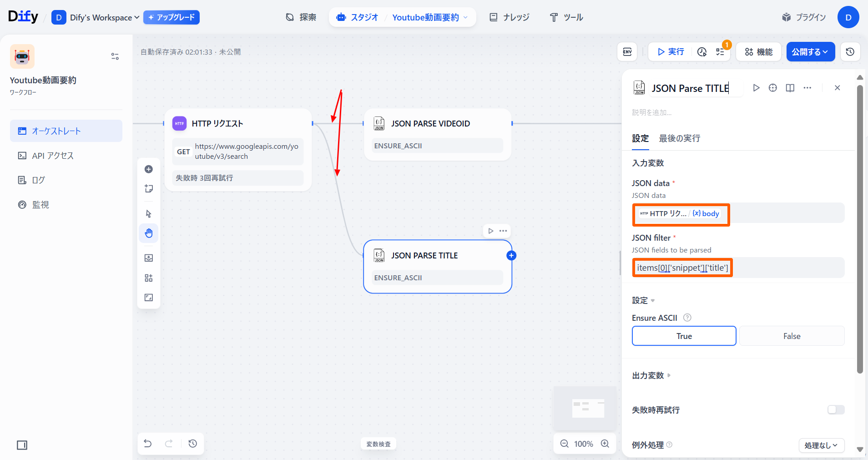868x460 pixels.
Task: Click the add node plus icon
Action: [x=149, y=169]
